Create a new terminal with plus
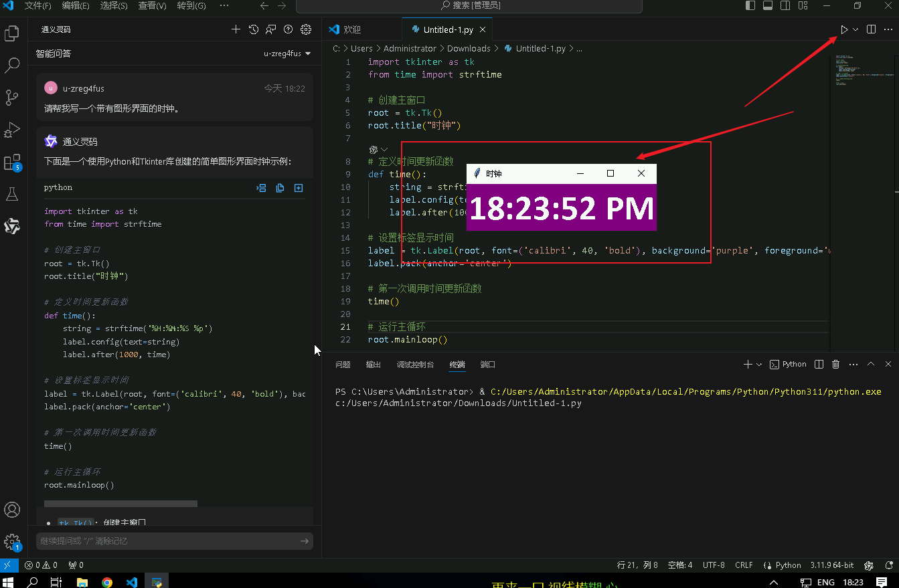The width and height of the screenshot is (899, 588). pos(748,365)
